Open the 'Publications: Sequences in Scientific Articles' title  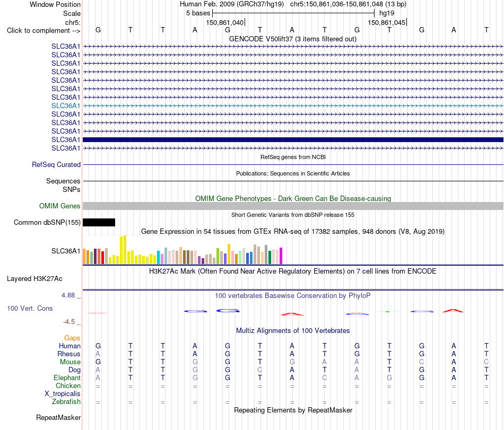[293, 173]
